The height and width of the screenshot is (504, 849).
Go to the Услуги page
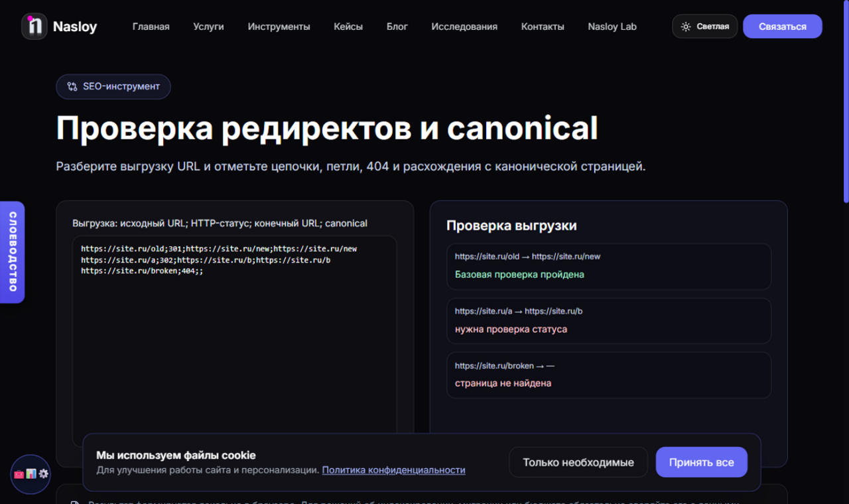(209, 27)
